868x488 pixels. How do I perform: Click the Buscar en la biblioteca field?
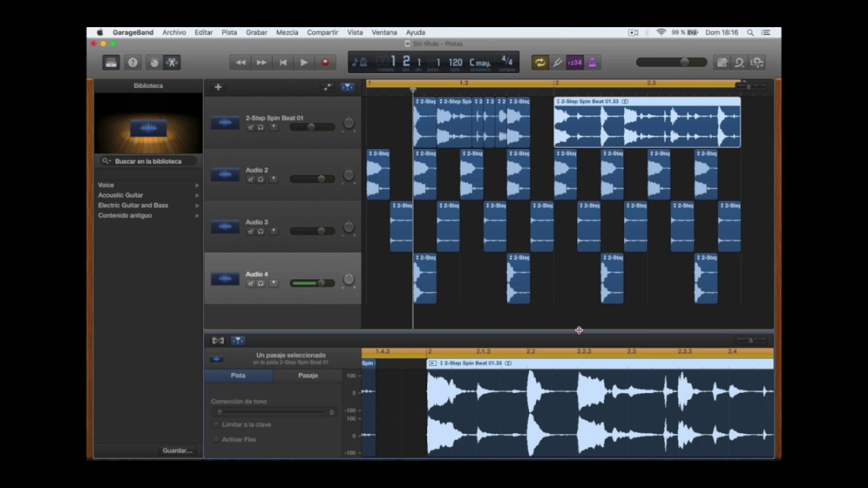click(149, 161)
